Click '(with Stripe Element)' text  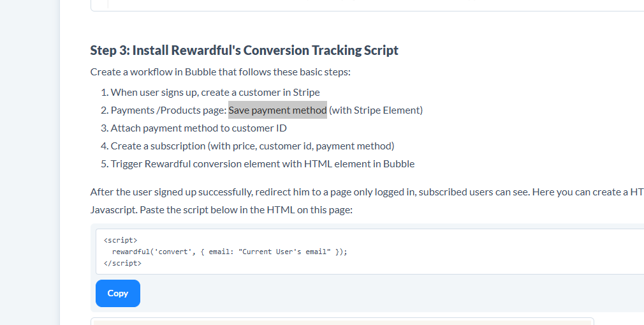pyautogui.click(x=376, y=110)
